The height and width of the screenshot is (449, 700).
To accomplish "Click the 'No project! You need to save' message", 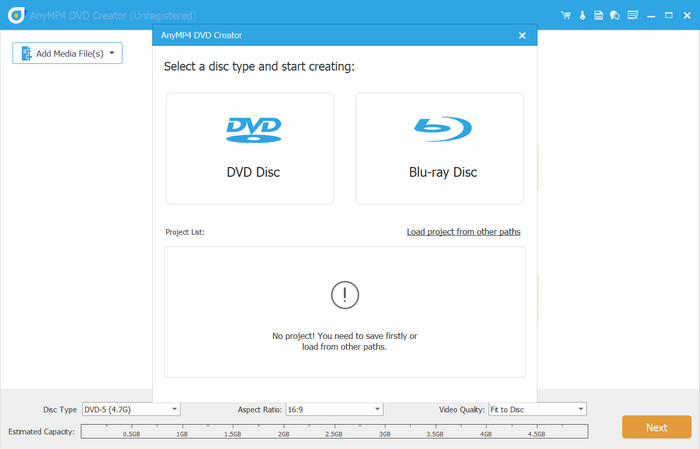I will 345,341.
